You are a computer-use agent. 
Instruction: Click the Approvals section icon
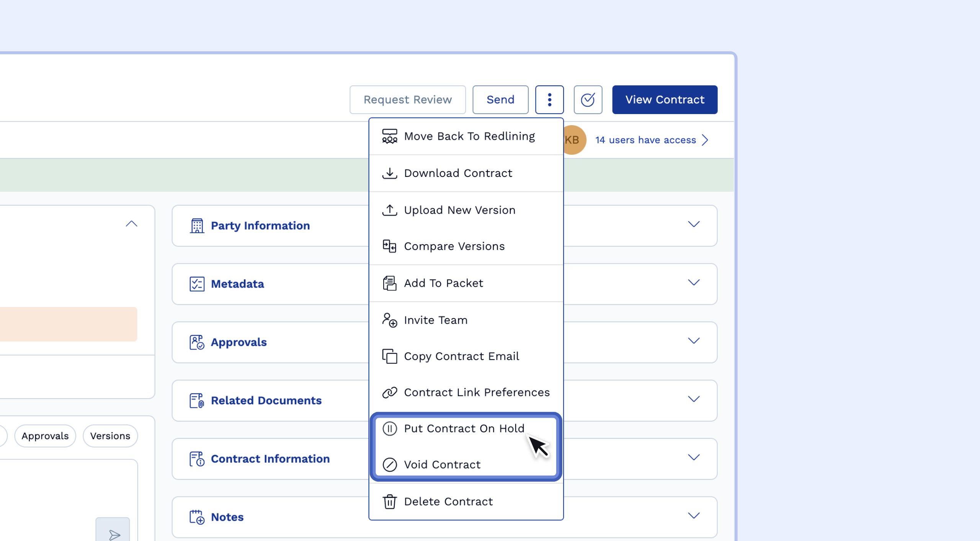click(x=197, y=342)
